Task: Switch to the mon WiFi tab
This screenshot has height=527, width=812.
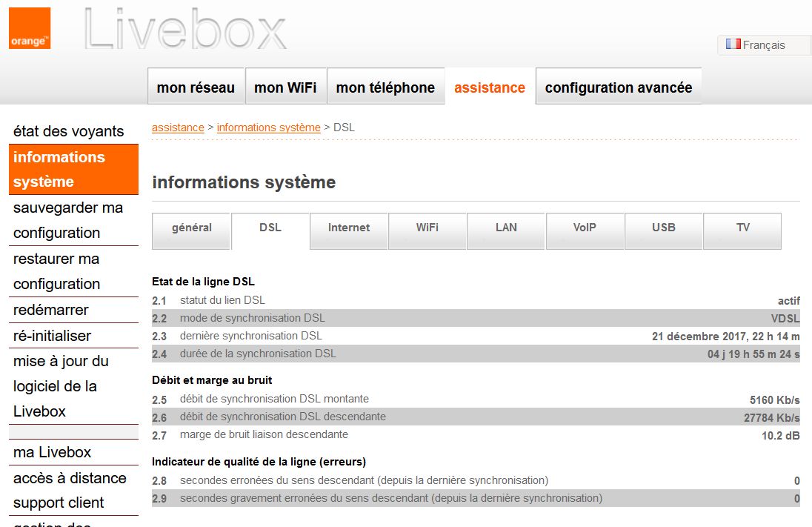Action: [285, 87]
